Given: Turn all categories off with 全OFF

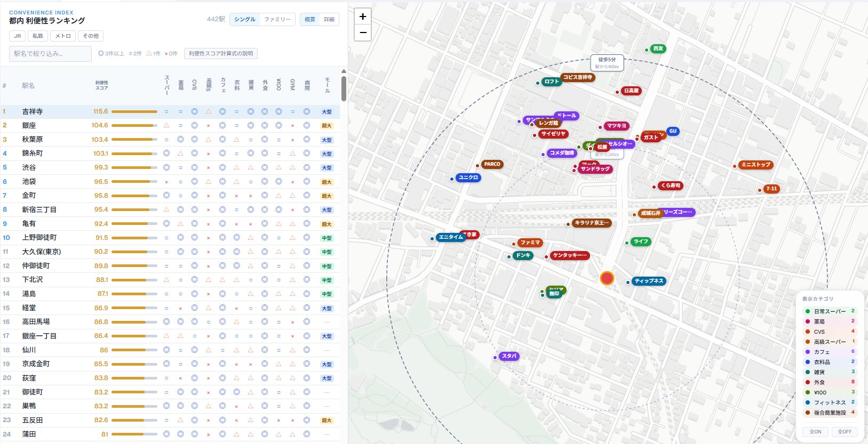Looking at the screenshot, I should (x=845, y=432).
